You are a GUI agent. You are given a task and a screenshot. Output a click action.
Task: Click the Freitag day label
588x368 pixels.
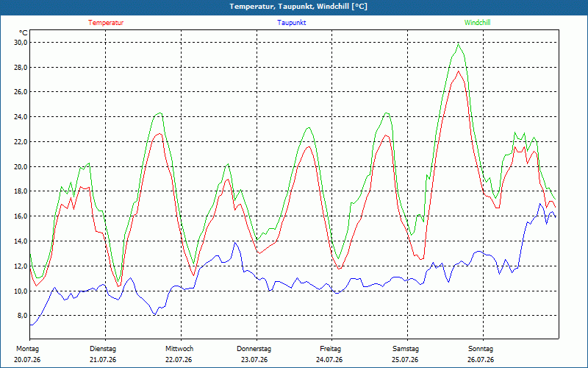click(x=330, y=349)
